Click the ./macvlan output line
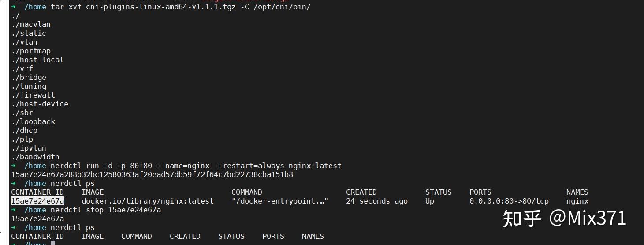Image resolution: width=644 pixels, height=245 pixels. point(31,24)
